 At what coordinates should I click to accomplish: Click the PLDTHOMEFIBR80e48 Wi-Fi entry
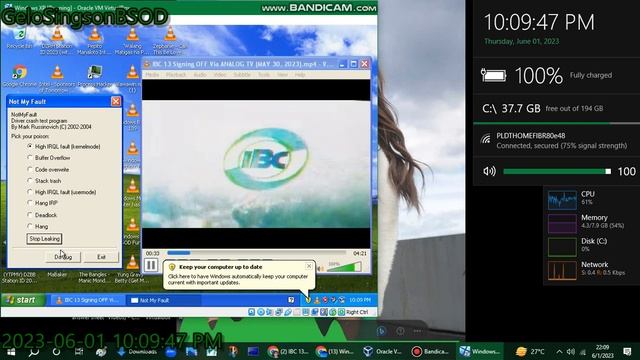(555, 140)
